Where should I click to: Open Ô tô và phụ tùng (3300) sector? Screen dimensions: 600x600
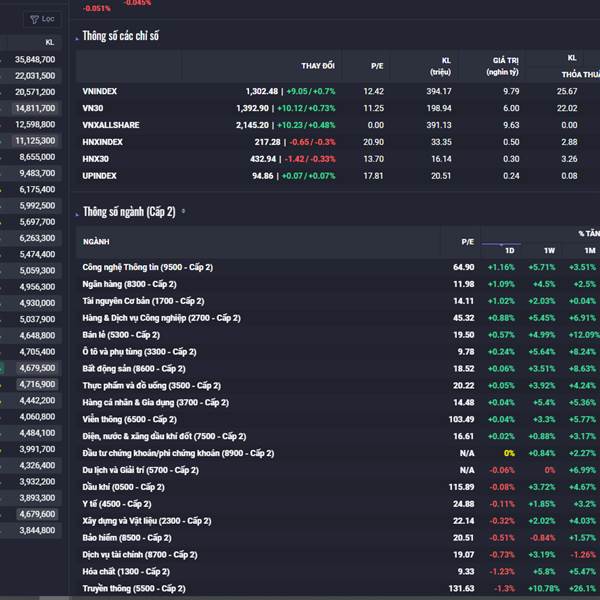click(x=139, y=352)
